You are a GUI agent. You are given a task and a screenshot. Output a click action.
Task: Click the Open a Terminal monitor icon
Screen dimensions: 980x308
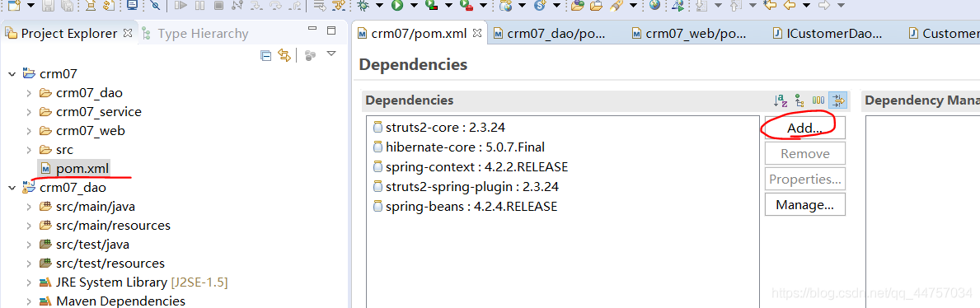coord(132,6)
